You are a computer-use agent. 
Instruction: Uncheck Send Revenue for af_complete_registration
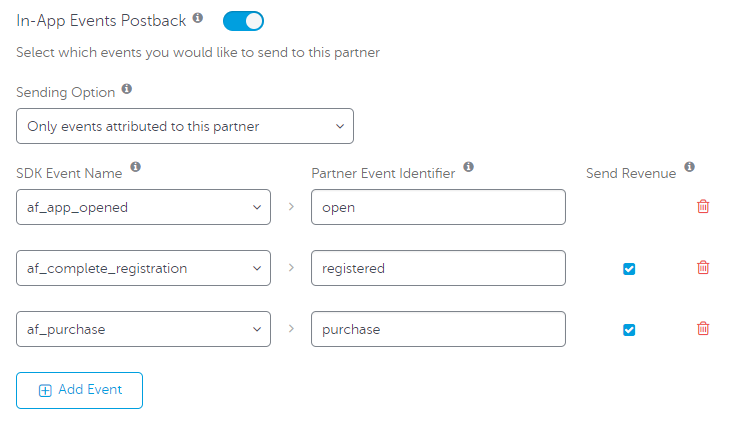click(x=629, y=268)
